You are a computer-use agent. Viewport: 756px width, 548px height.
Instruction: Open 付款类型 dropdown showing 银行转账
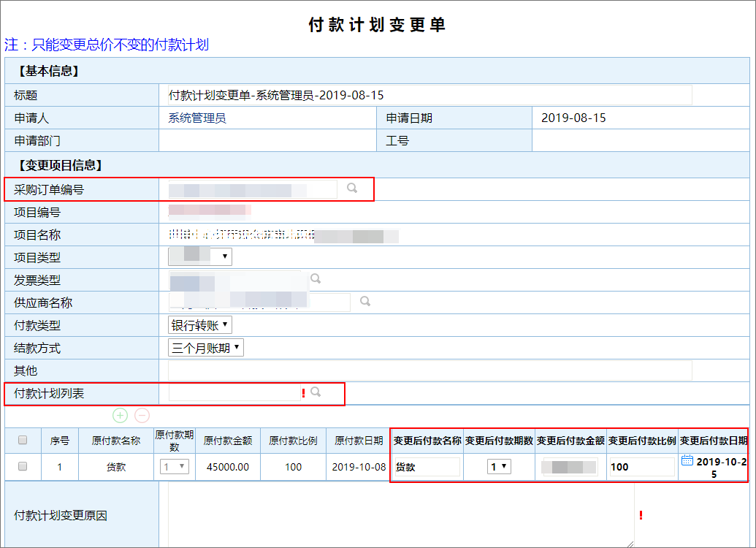coord(200,324)
